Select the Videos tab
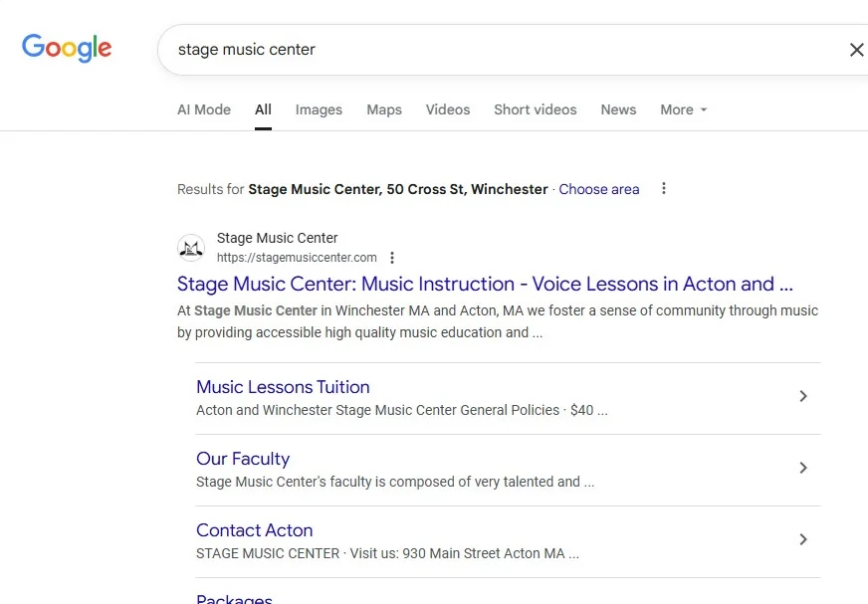Viewport: 868px width, 604px height. 448,109
